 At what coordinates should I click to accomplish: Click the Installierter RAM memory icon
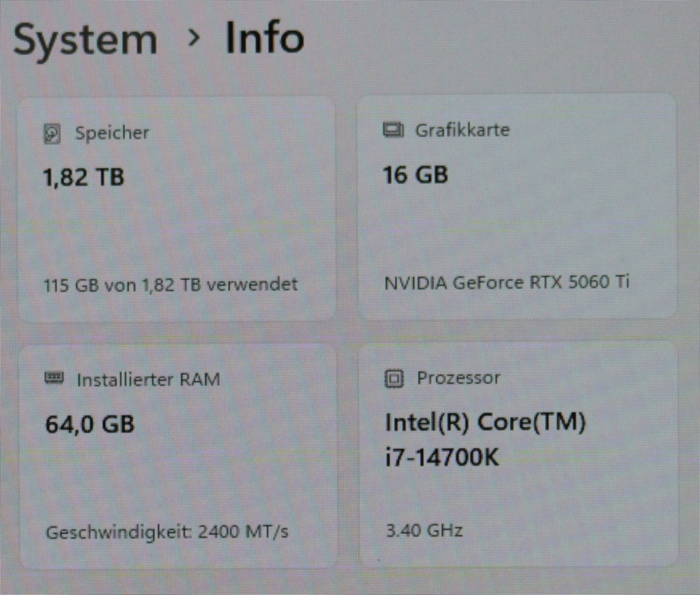(x=54, y=378)
